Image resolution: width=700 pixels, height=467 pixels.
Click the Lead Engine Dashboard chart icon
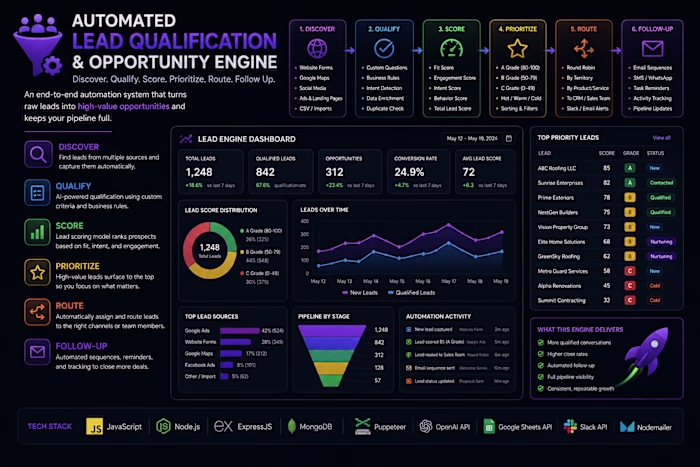click(186, 139)
